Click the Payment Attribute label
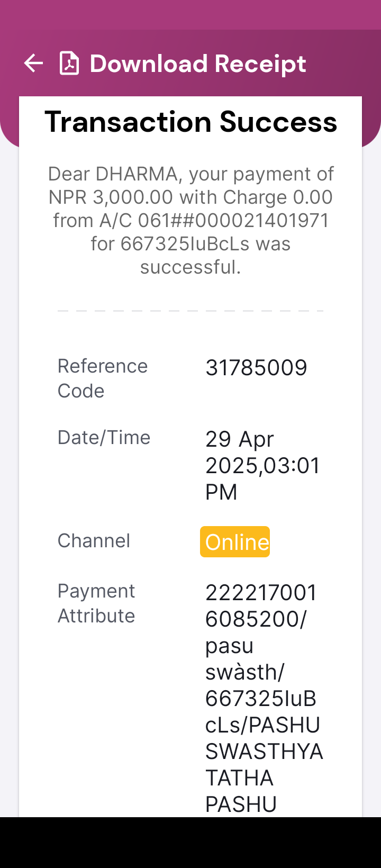 click(96, 603)
